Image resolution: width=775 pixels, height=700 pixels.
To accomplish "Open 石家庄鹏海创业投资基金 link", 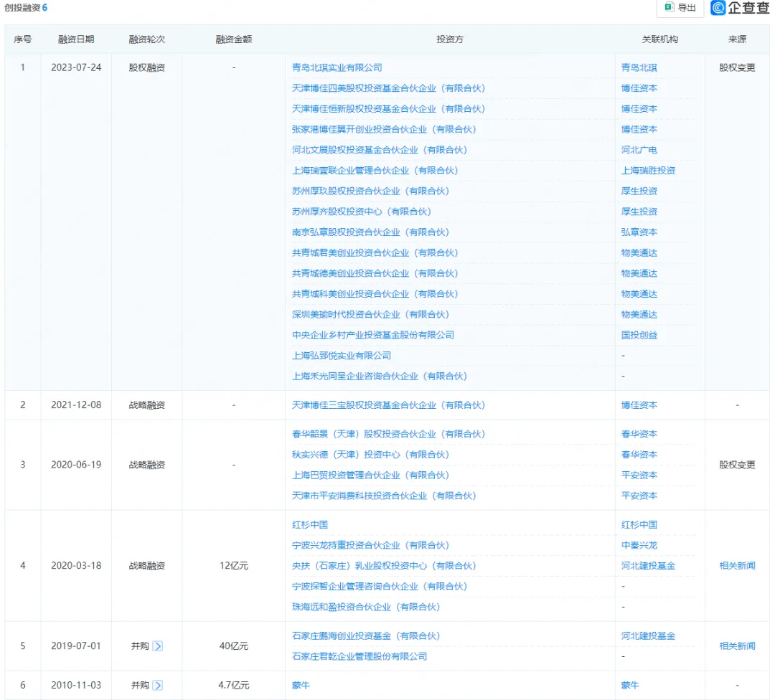I will coord(366,636).
